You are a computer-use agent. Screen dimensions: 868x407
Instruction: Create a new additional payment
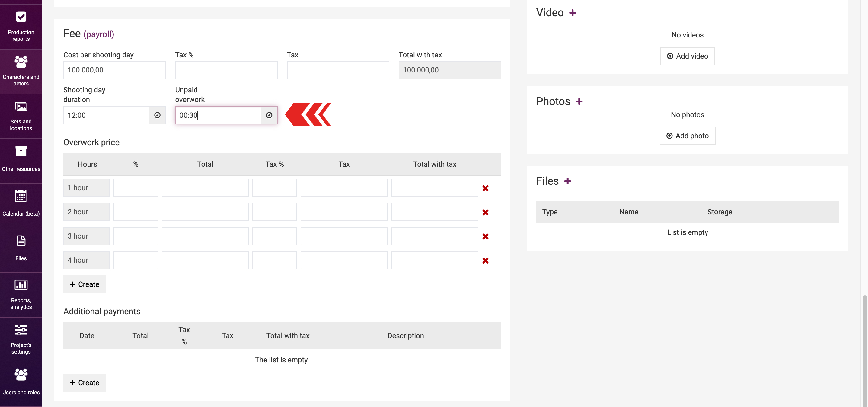[x=85, y=383]
